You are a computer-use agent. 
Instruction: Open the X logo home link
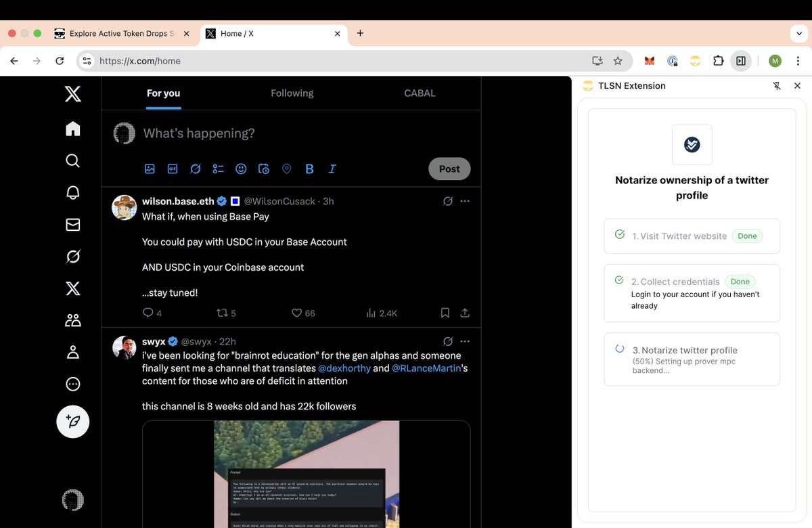pos(73,93)
